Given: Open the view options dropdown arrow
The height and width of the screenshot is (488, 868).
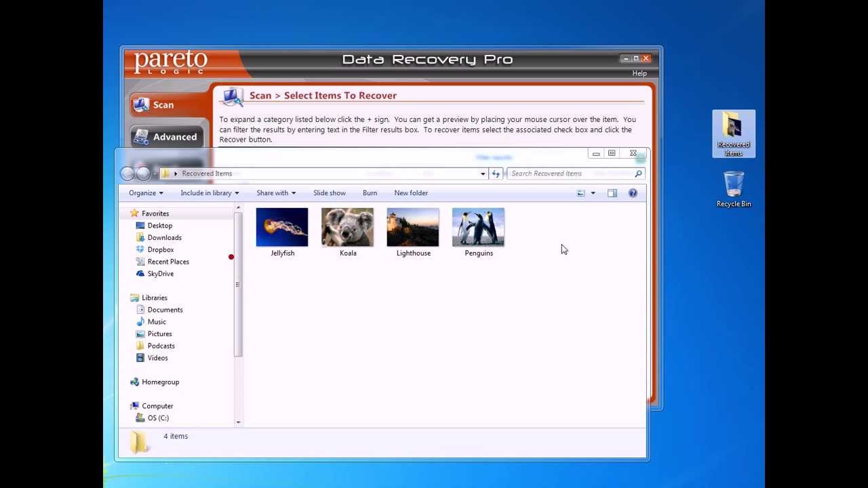Looking at the screenshot, I should 593,193.
